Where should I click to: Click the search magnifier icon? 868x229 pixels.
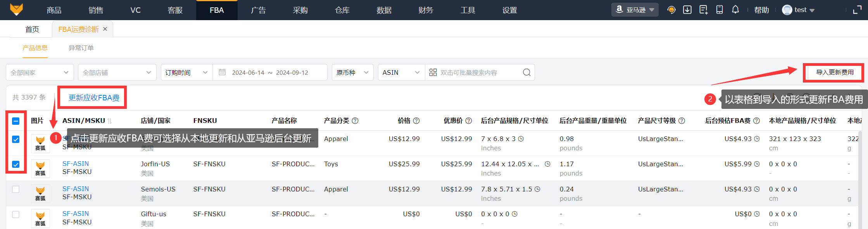click(526, 72)
